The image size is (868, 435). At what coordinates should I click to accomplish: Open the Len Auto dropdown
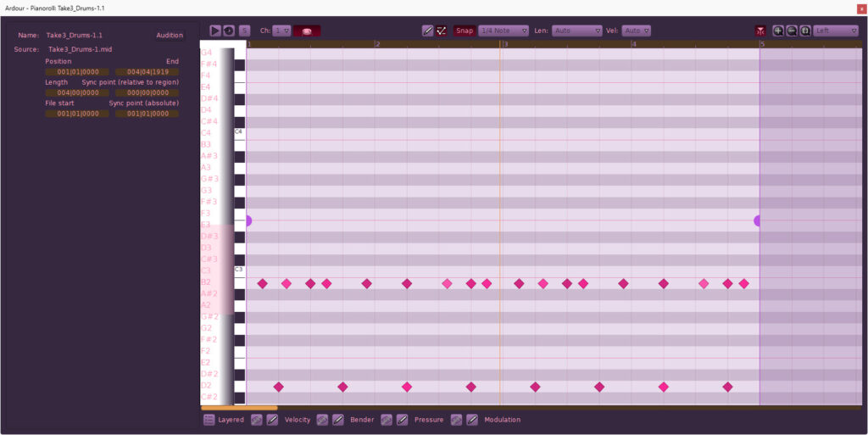576,31
